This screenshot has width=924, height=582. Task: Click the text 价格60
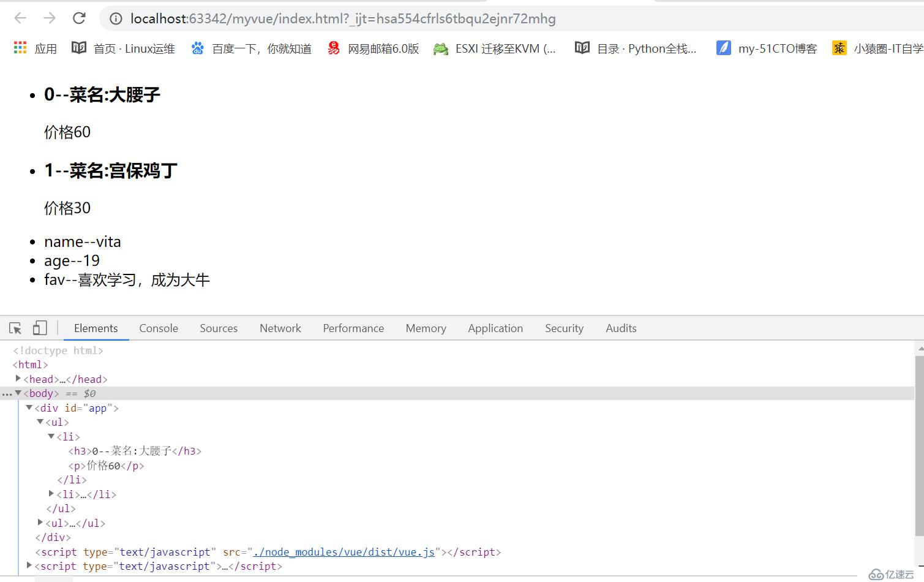pos(67,132)
